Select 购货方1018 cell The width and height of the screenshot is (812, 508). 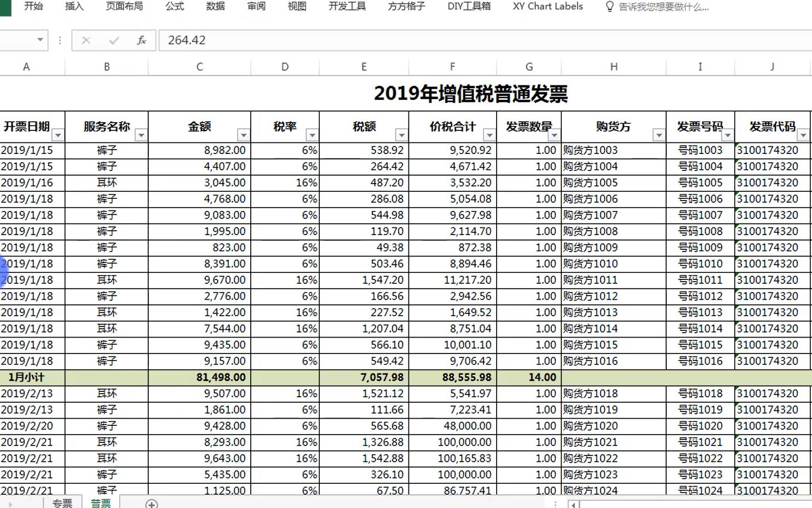tap(614, 393)
